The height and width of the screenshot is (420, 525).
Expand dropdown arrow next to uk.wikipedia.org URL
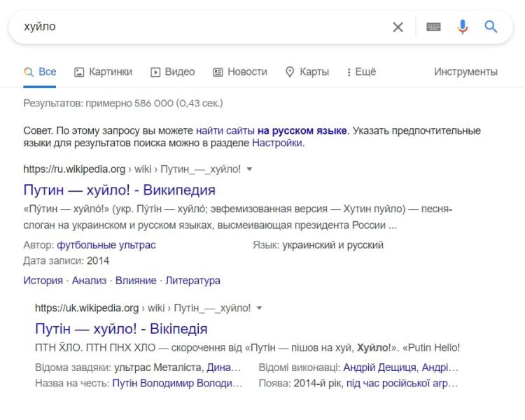[x=259, y=308]
